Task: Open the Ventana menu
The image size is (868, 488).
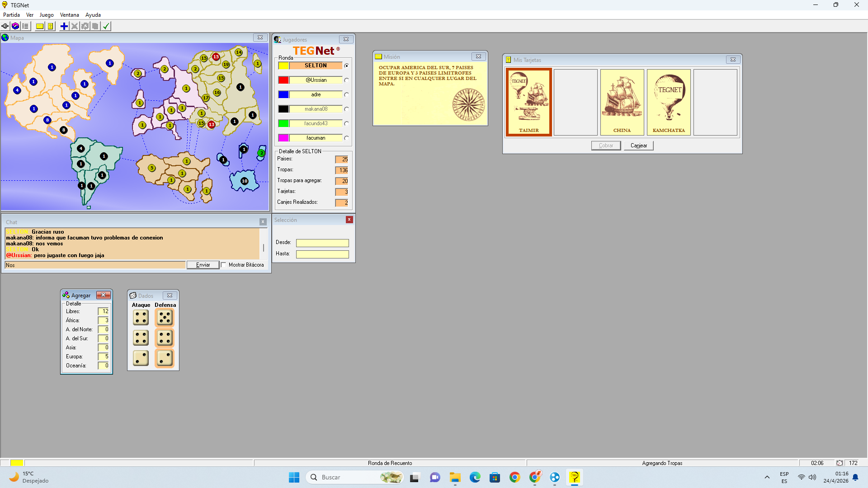Action: coord(69,15)
